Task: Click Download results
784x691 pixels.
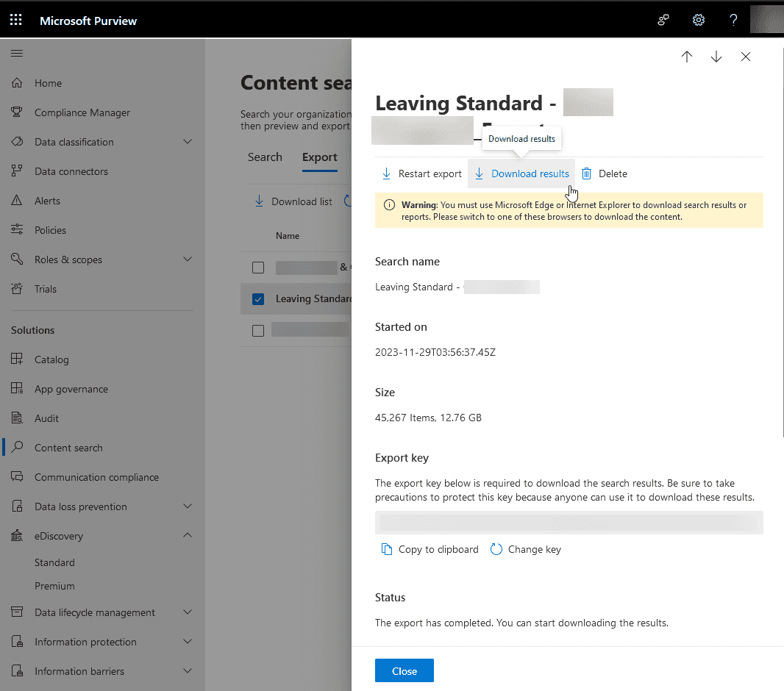Action: (521, 173)
